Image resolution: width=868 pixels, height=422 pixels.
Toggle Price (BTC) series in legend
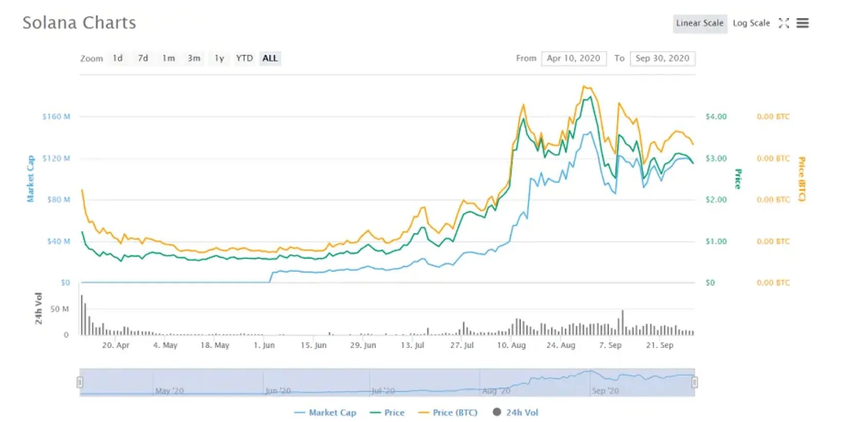point(448,412)
